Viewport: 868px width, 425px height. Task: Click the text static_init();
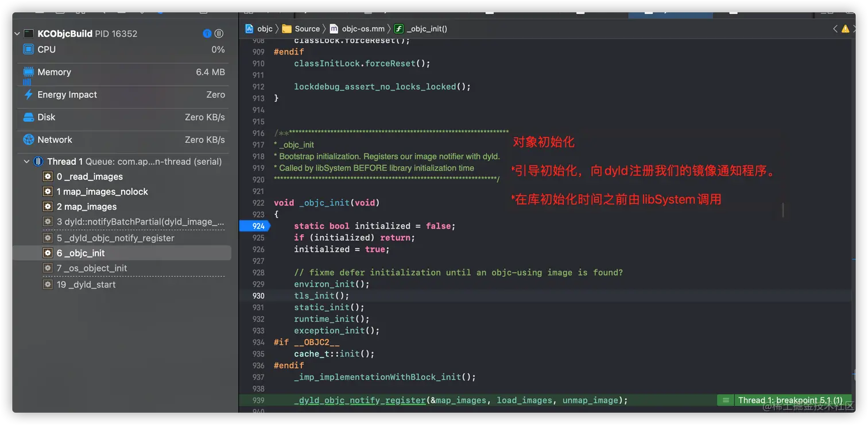coord(329,307)
